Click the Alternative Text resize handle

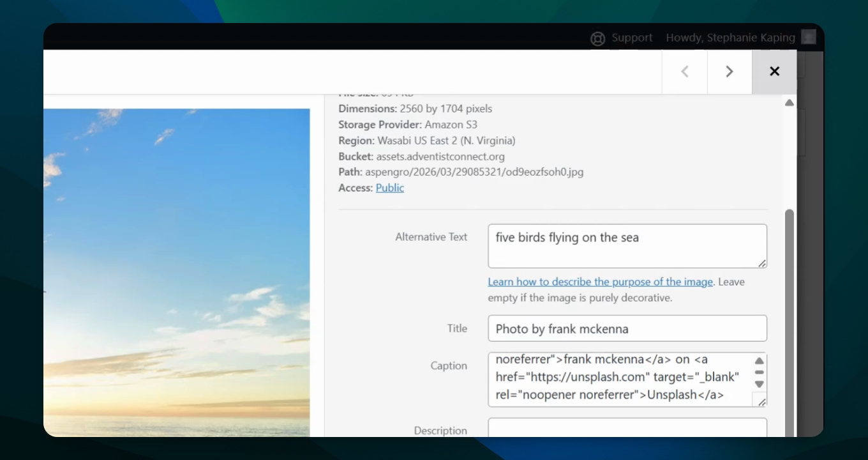click(762, 263)
